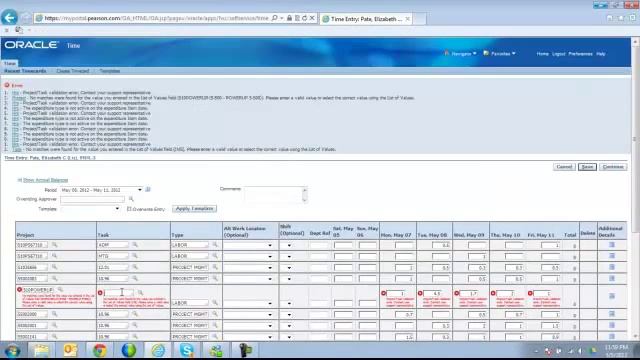Search for an Overriding Approver
This screenshot has width=640, height=360.
(x=131, y=199)
